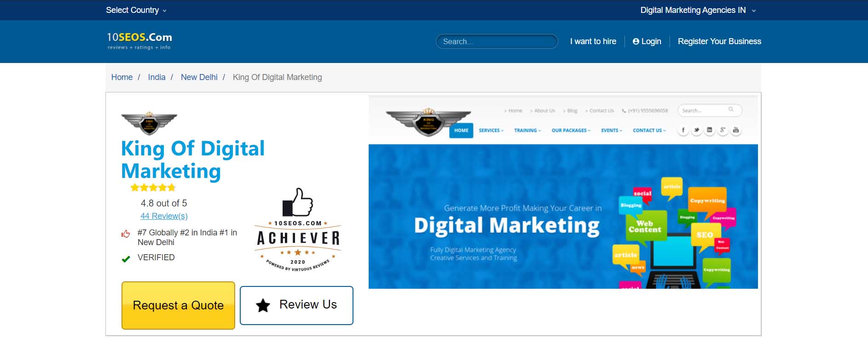The image size is (868, 343).
Task: Click the red thumbs-up ranking icon
Action: tap(126, 234)
